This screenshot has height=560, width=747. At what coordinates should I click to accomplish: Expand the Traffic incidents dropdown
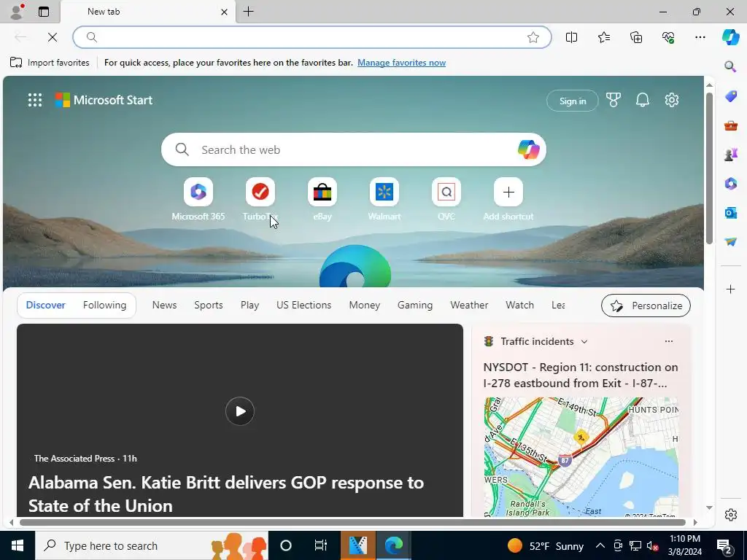point(584,341)
